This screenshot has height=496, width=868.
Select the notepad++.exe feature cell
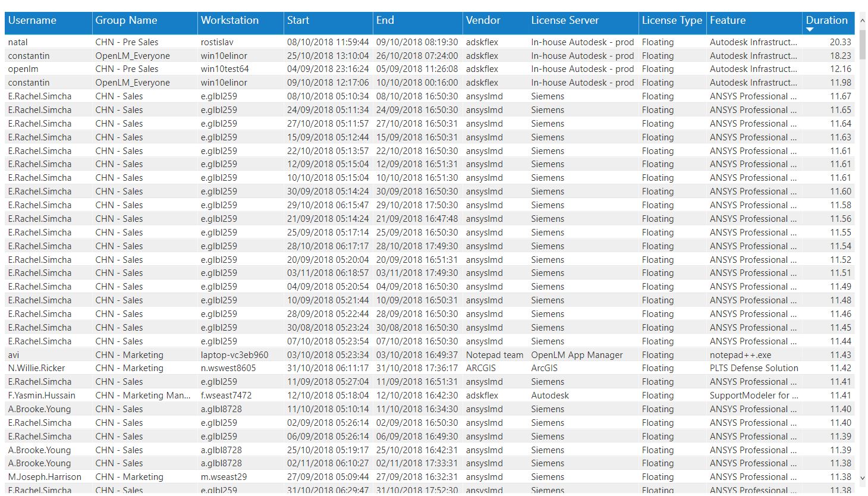click(740, 355)
